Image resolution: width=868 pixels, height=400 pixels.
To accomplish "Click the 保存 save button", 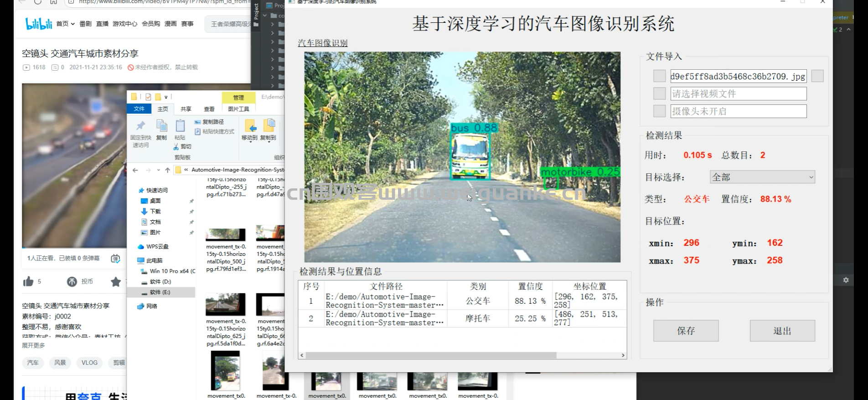I will (686, 331).
